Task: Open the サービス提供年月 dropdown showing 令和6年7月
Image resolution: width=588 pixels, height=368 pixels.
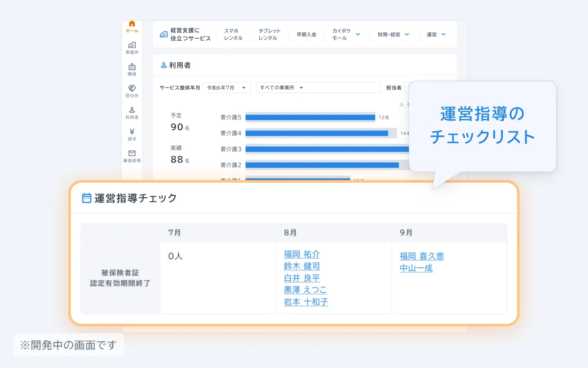Action: coord(227,87)
